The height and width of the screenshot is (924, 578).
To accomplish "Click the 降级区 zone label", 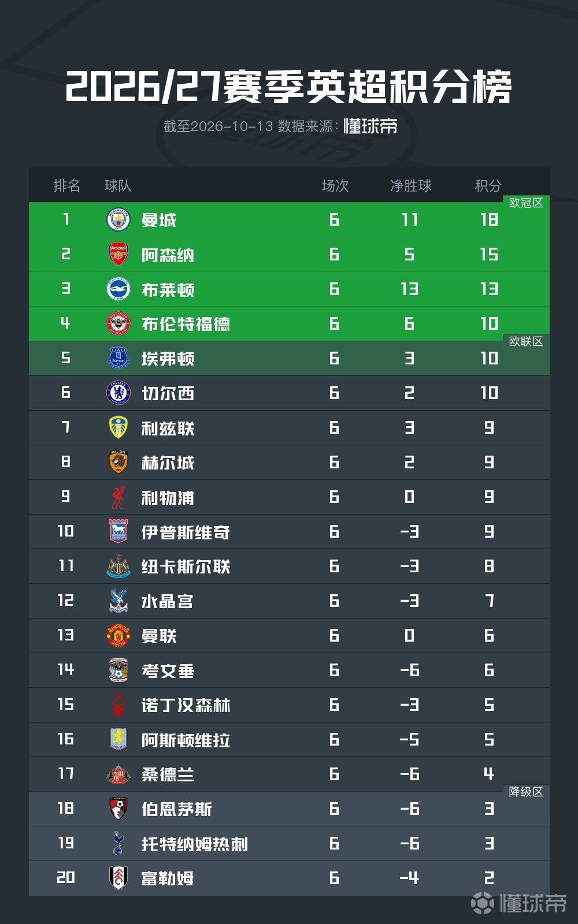I will pos(526,792).
